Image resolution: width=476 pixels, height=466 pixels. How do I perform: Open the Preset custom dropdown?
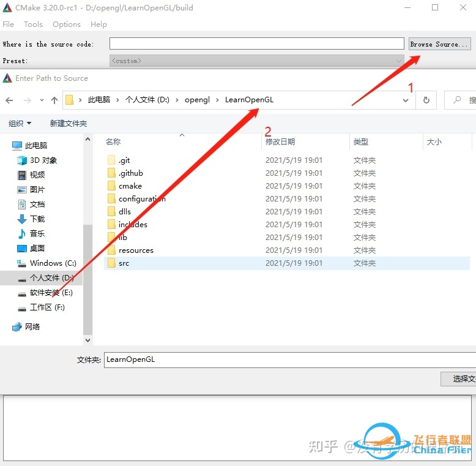[256, 61]
